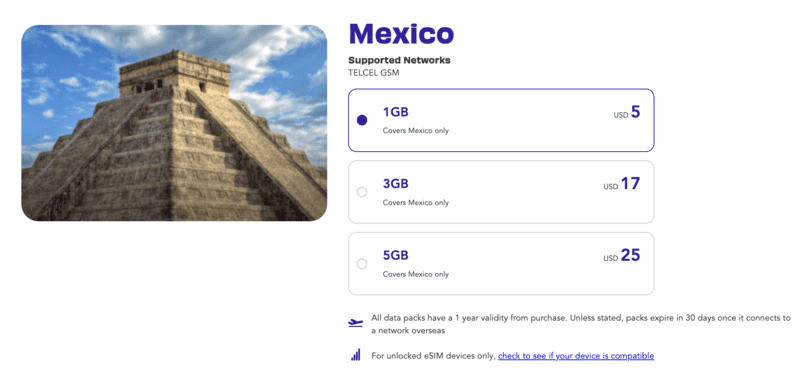Click the USD 25 price
The image size is (800, 376).
[x=621, y=255]
